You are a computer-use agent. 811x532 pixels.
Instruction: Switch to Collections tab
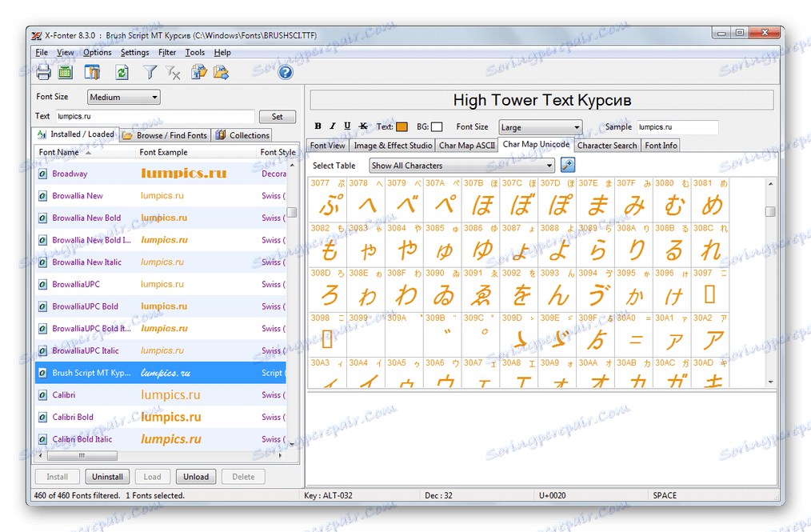coord(242,135)
